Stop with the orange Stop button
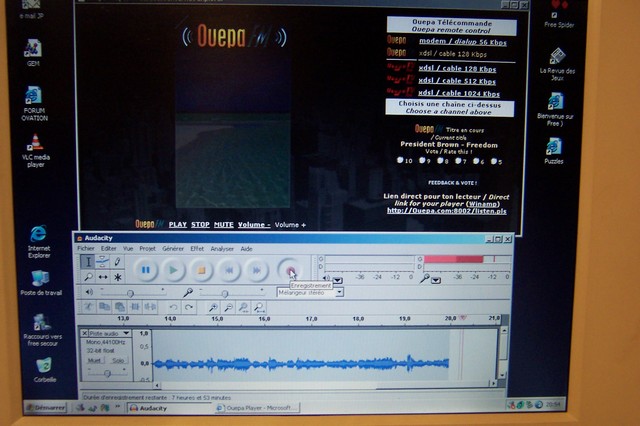This screenshot has width=640, height=426. pos(201,270)
